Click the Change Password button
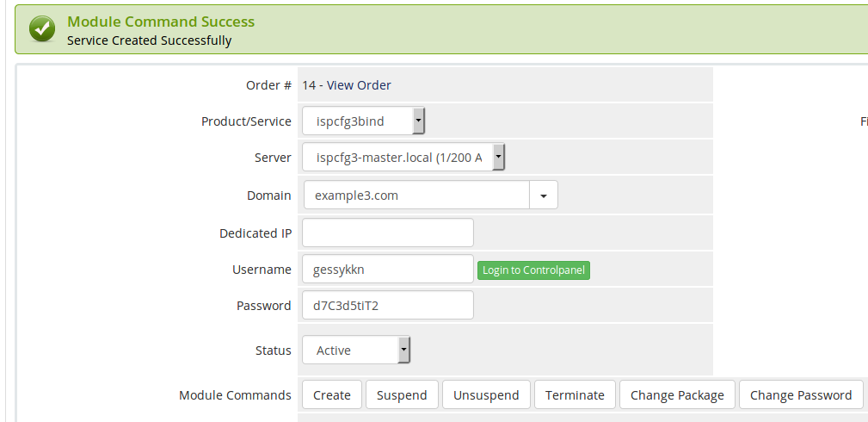Screen dimensions: 868x422 (x=800, y=394)
